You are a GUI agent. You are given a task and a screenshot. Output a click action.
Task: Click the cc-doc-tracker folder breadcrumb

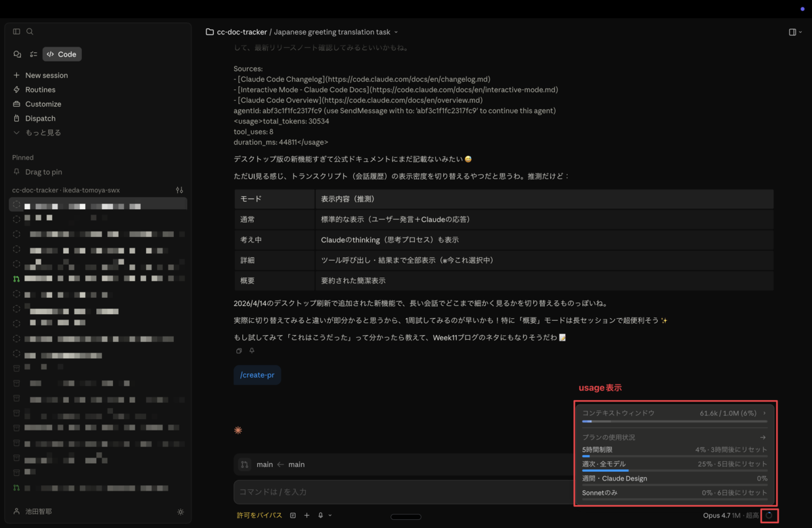[235, 32]
